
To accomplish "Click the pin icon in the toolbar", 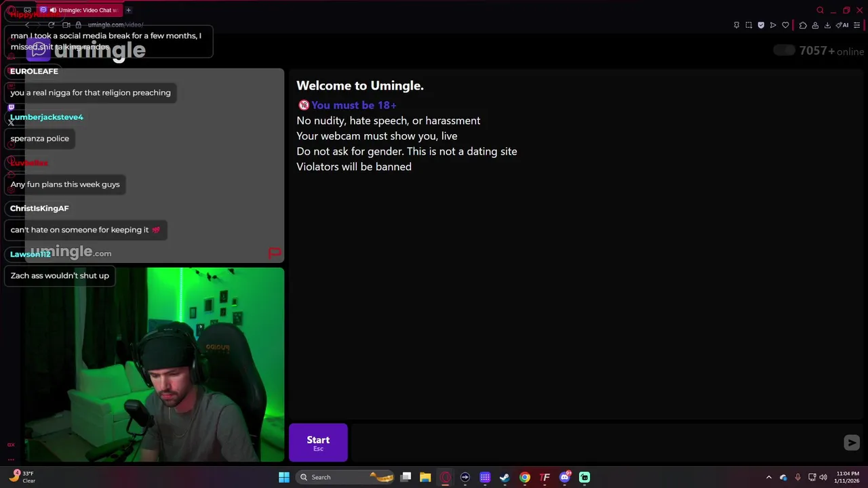I will [736, 25].
